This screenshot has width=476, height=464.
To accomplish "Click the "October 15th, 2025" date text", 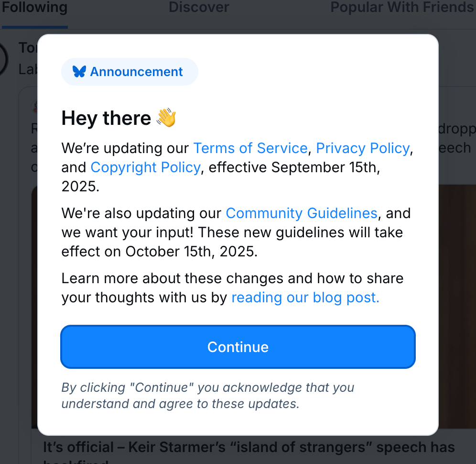I will point(191,252).
